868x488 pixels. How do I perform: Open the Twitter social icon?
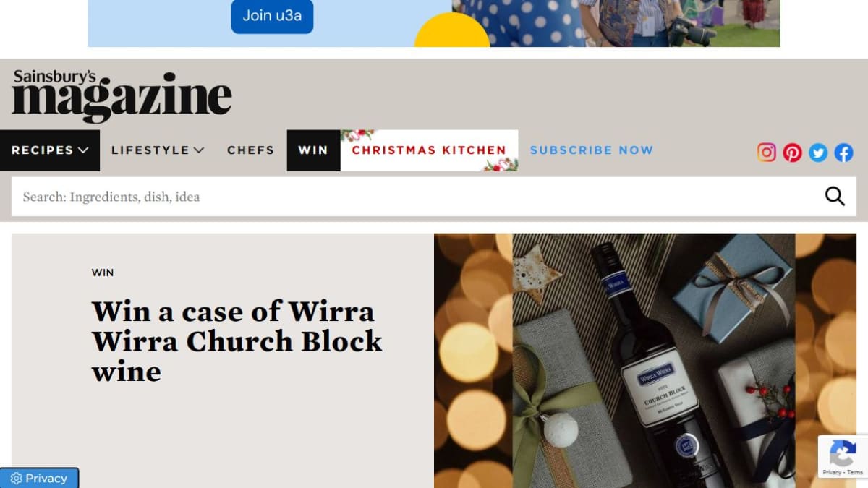tap(818, 153)
